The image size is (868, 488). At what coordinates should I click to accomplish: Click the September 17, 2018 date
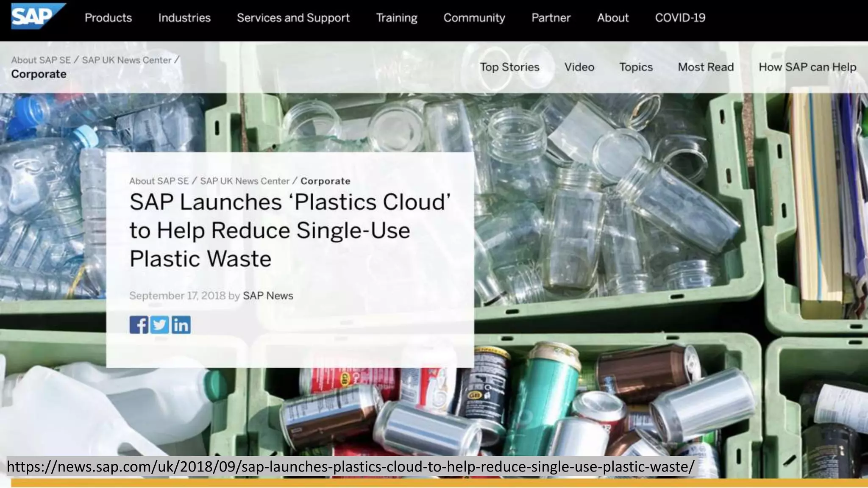click(x=178, y=296)
